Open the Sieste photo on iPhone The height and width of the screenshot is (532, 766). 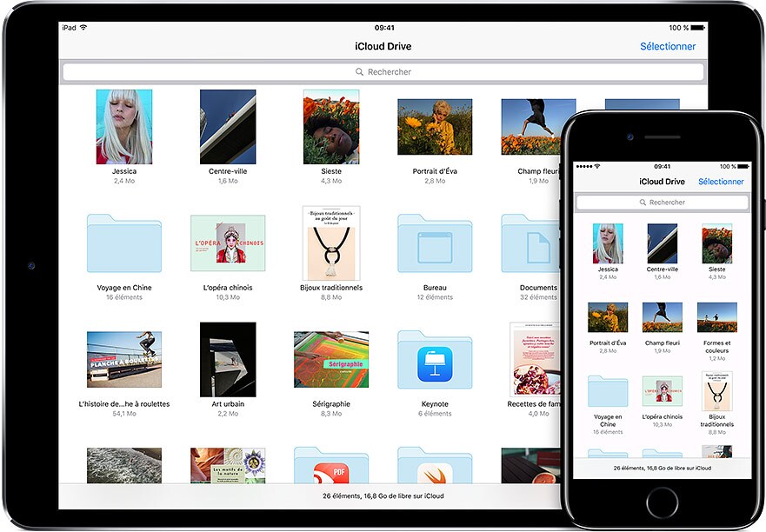[717, 243]
